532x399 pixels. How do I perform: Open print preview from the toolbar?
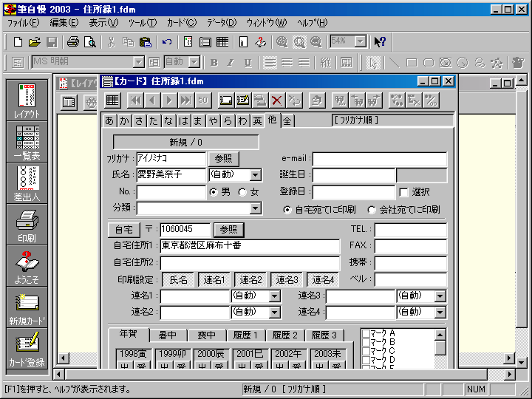pos(90,41)
